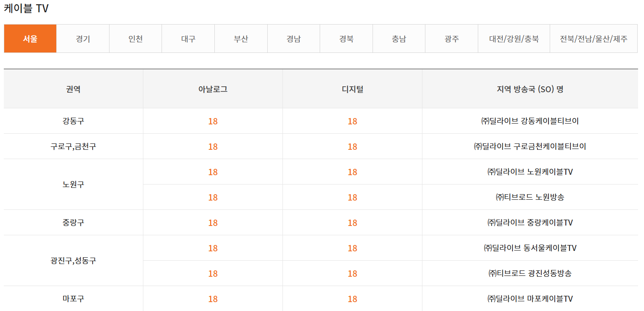Select broadcaster ㈜딜라이브 강동케이블티브이
This screenshot has height=311, width=644.
(x=532, y=121)
